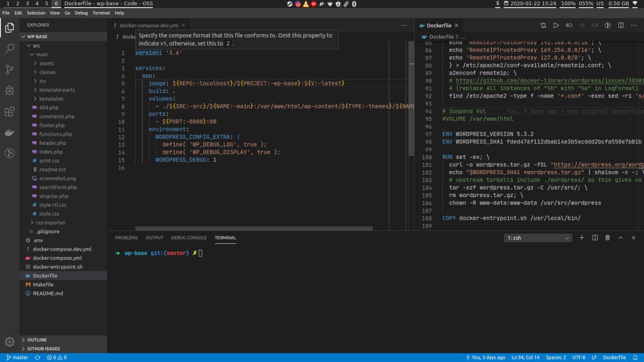
Task: Kill terminal with trash icon
Action: coord(607,238)
